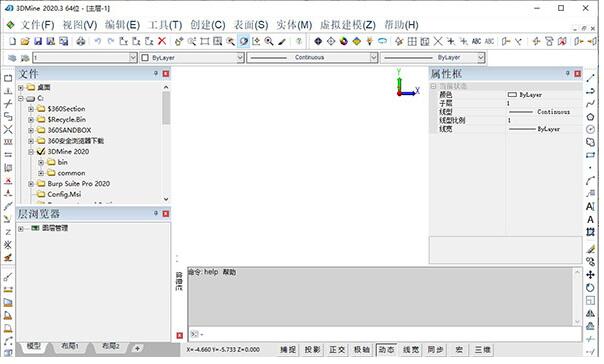The height and width of the screenshot is (364, 604).
Task: Open the 工具(T) menu
Action: 165,25
